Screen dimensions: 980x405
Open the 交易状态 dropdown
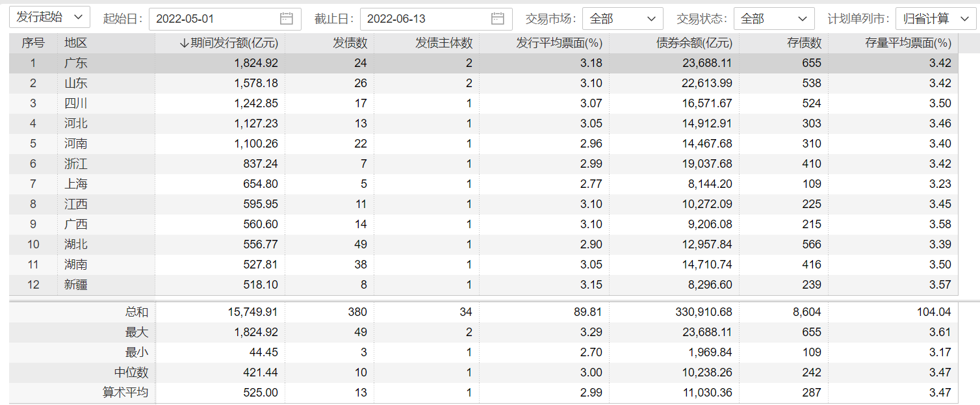click(773, 19)
